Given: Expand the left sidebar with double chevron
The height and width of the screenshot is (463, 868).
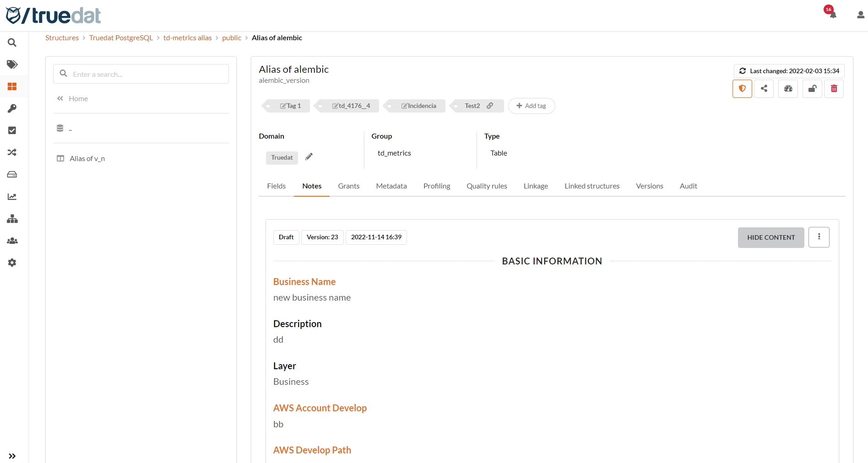Looking at the screenshot, I should point(12,456).
